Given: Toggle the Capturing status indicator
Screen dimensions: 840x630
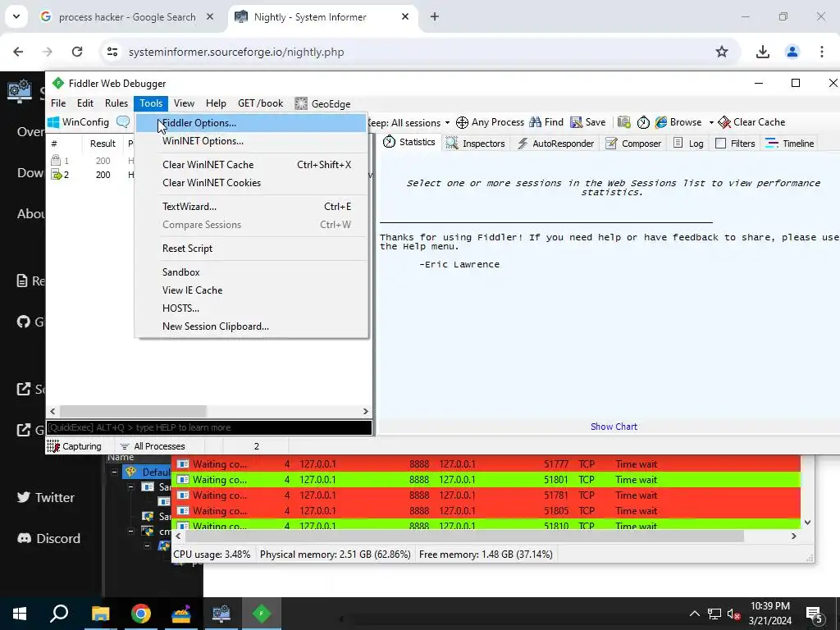Looking at the screenshot, I should coord(75,446).
